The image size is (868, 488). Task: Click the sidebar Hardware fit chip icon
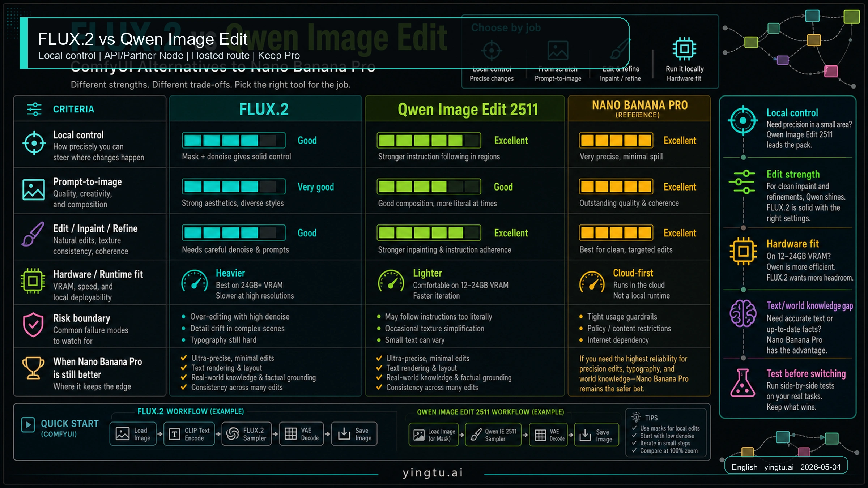click(743, 251)
